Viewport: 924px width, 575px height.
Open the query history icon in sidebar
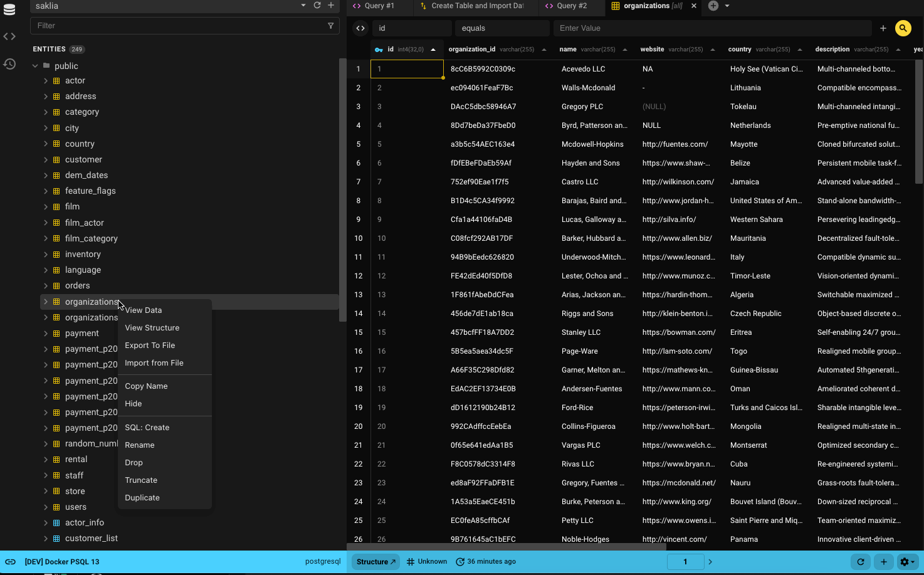(x=9, y=64)
